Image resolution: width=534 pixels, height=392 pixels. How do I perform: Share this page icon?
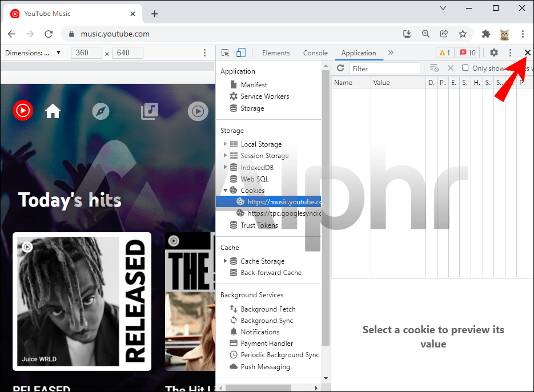pos(444,34)
